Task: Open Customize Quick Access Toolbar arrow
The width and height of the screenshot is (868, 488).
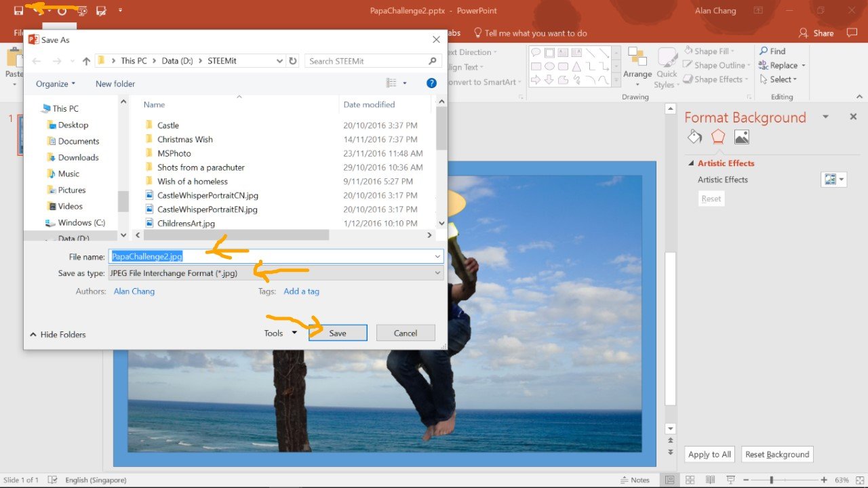Action: pyautogui.click(x=120, y=11)
